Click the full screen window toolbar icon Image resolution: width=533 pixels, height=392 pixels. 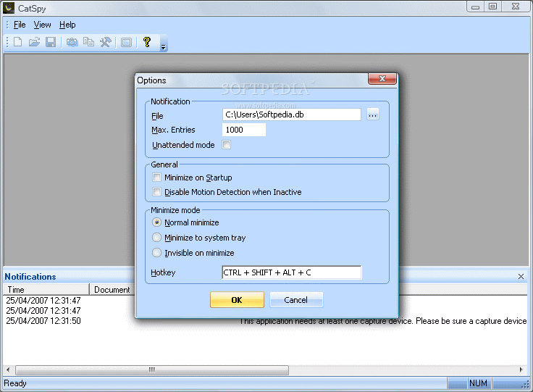click(x=126, y=43)
